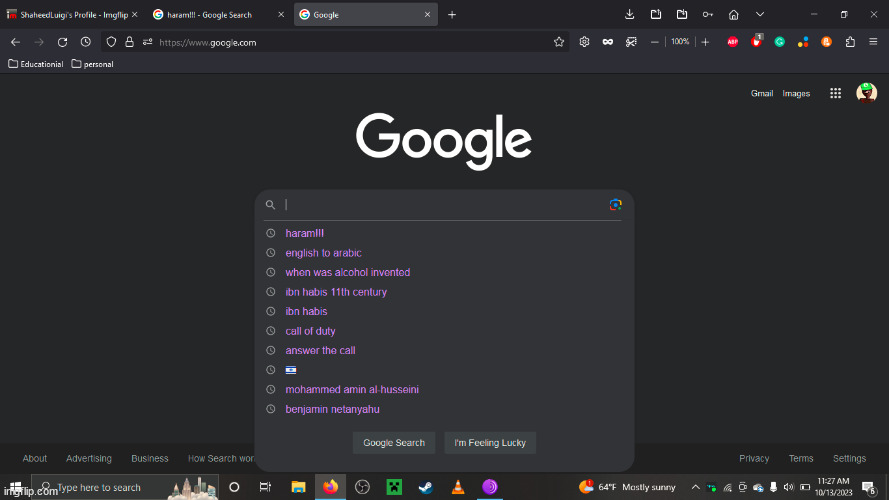Open the Firefox hamburger application menu
889x500 pixels.
(x=873, y=42)
